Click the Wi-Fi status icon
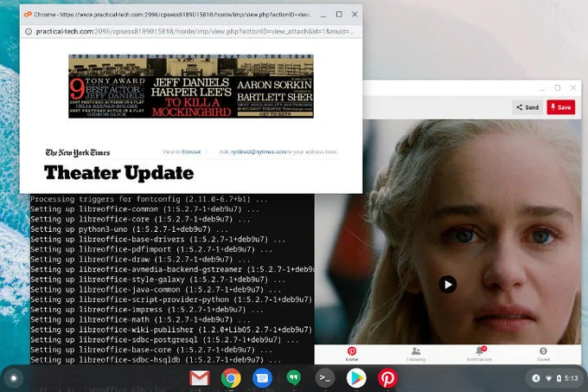 pyautogui.click(x=548, y=378)
